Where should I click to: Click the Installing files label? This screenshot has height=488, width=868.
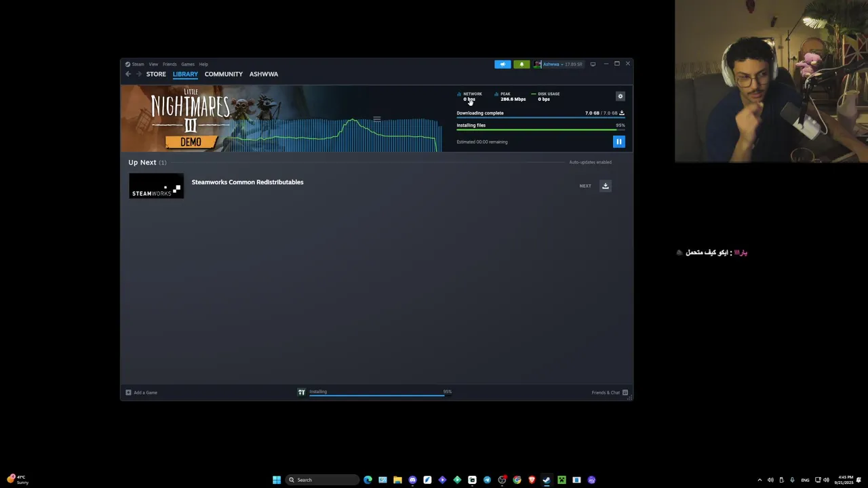(471, 125)
